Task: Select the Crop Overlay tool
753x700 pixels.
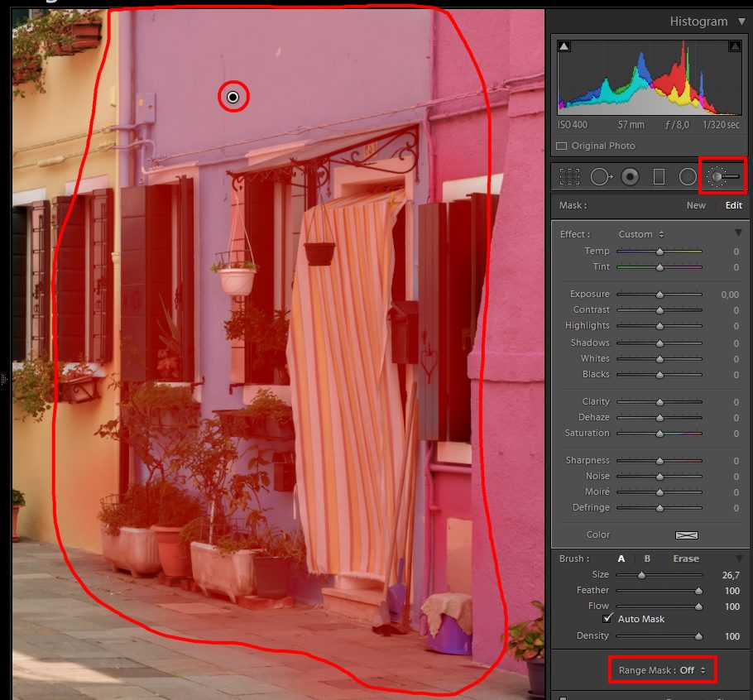Action: [x=569, y=176]
